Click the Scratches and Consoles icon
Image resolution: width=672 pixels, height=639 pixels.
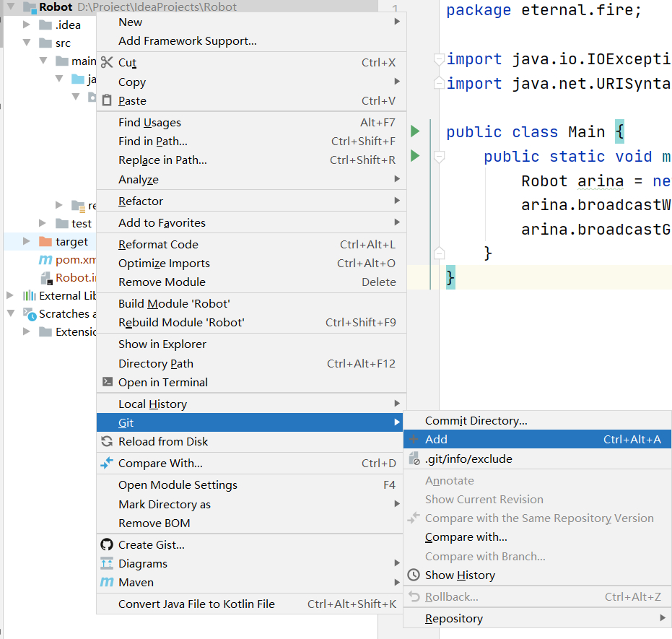(x=30, y=314)
